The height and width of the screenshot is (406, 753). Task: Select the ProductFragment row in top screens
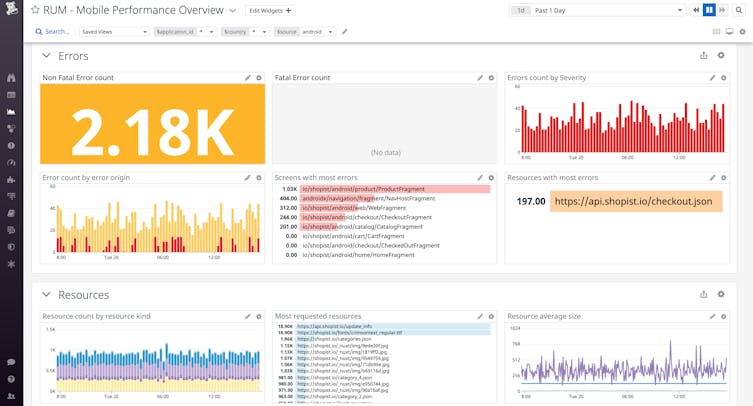(384, 189)
